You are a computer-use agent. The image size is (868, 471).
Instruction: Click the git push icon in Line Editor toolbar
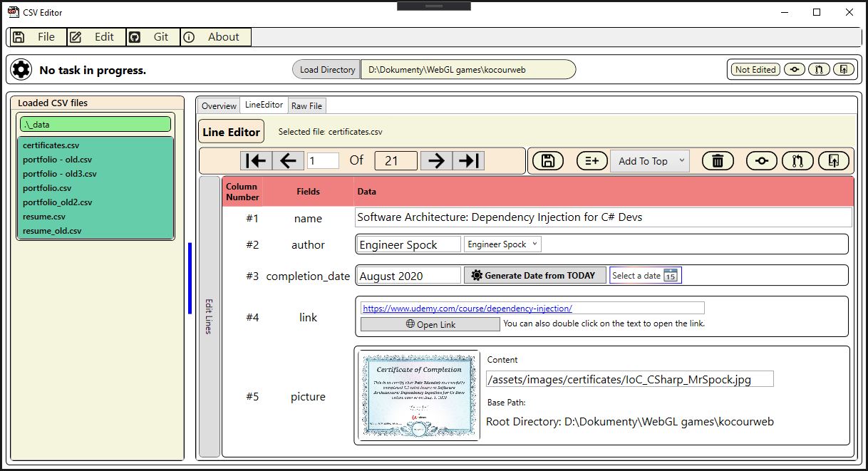(834, 161)
